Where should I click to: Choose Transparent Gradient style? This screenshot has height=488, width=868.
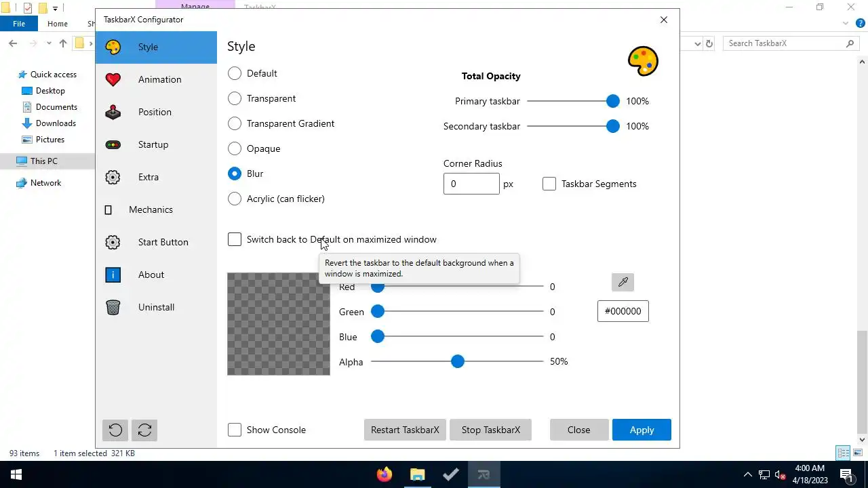pos(235,123)
